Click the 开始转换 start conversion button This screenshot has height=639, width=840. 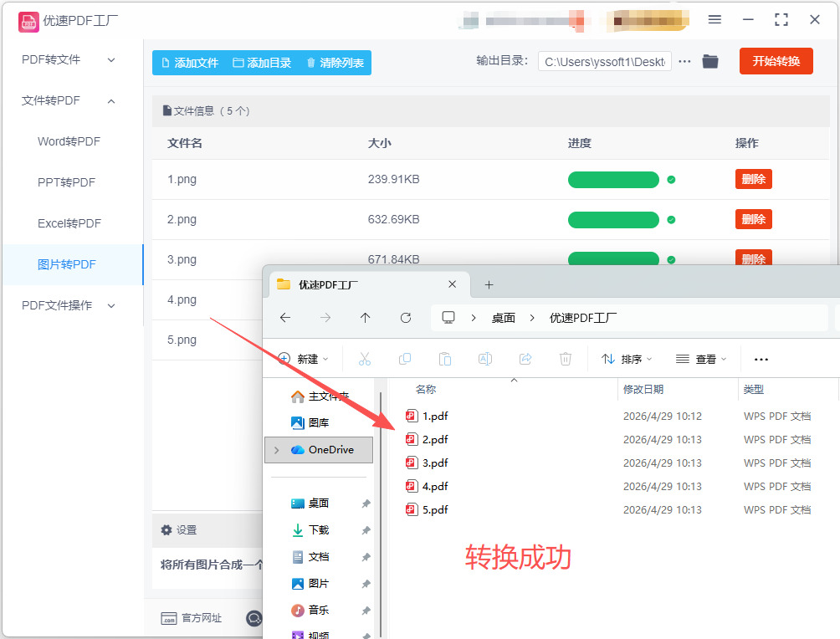click(x=776, y=61)
